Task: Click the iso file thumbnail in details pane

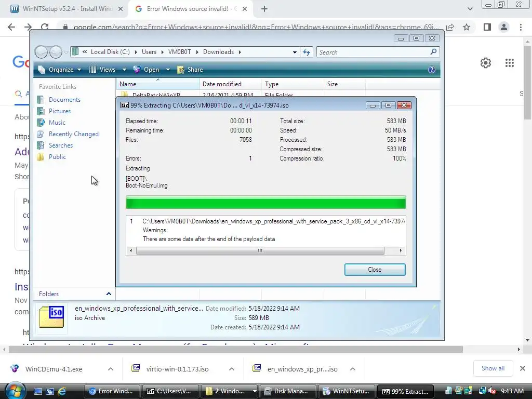Action: tap(51, 317)
